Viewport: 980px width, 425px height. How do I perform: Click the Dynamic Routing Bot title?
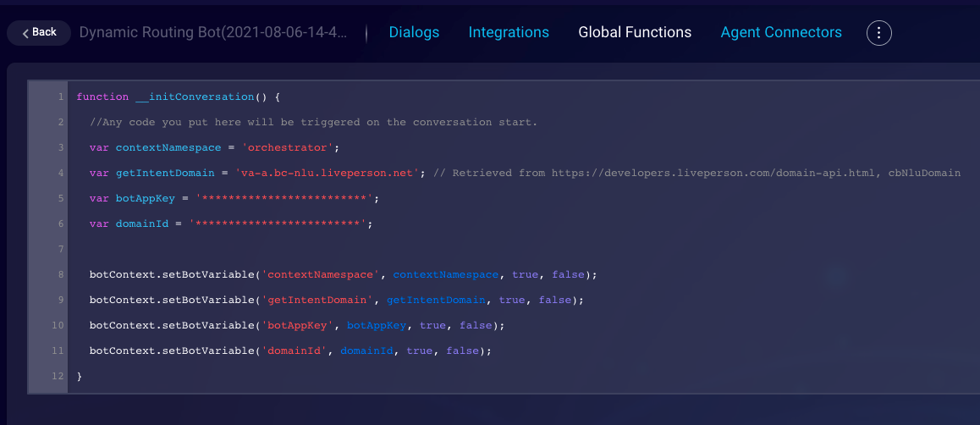click(213, 32)
